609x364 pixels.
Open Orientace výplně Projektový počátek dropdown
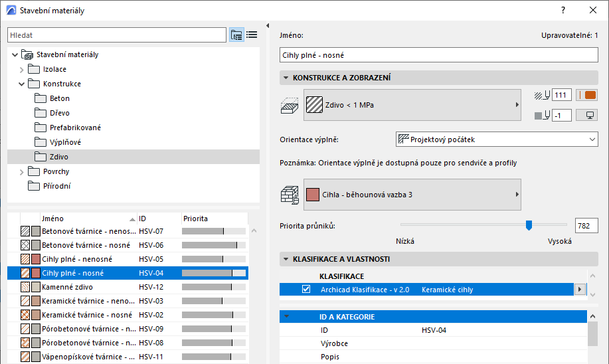497,139
